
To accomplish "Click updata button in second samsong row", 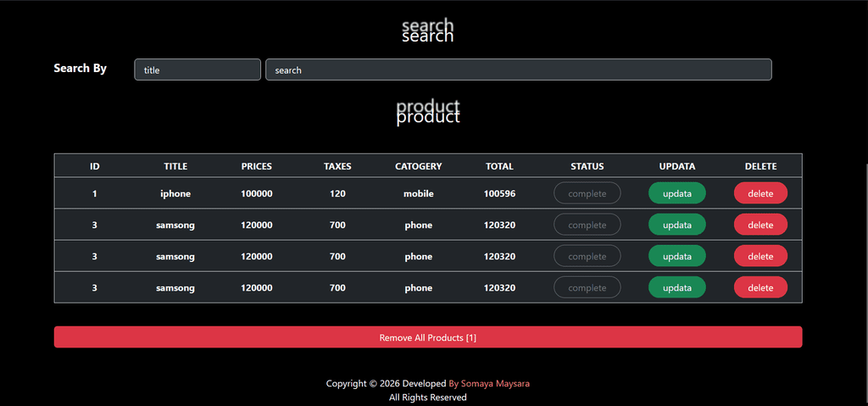I will pos(677,256).
